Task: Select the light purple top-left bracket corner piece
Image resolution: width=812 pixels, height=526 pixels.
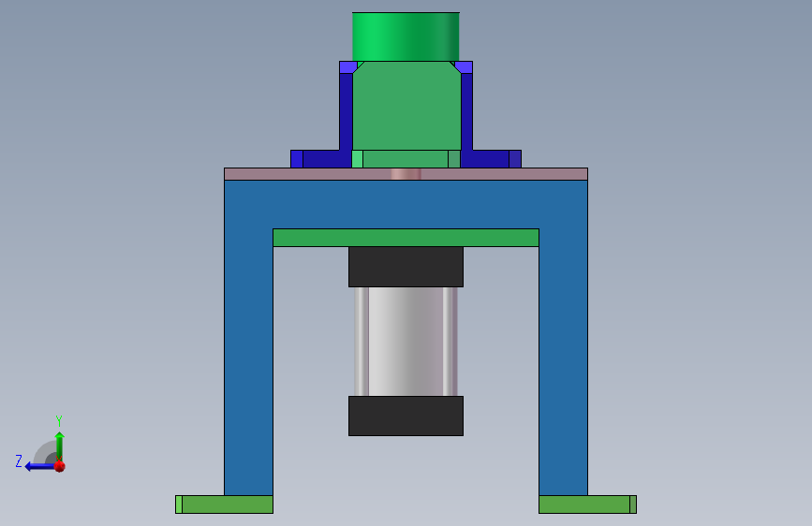Action: click(347, 67)
